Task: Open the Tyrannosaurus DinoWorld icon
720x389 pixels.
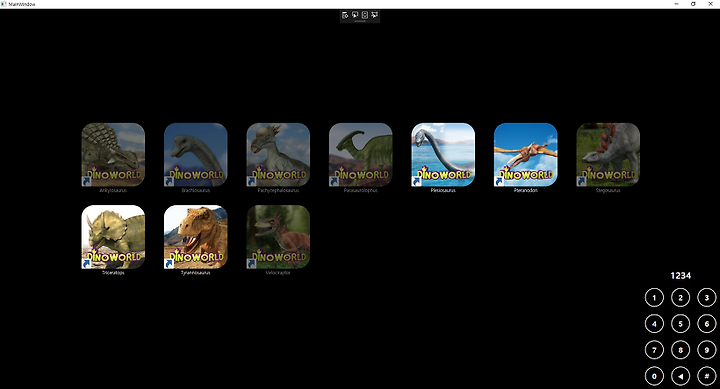Action: point(196,237)
